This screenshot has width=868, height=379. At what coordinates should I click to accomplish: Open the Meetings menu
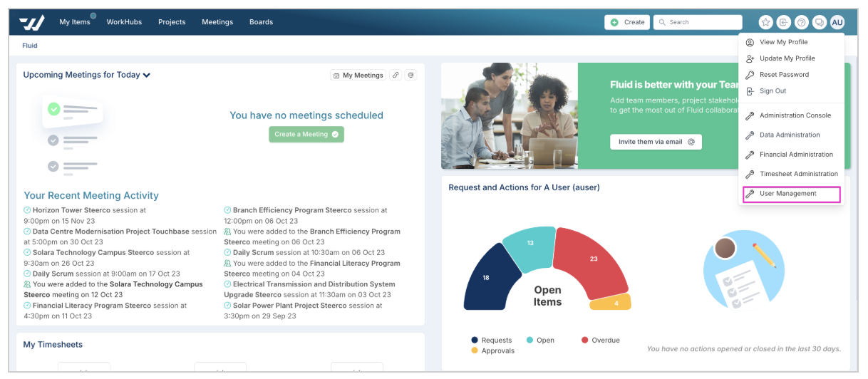(217, 22)
